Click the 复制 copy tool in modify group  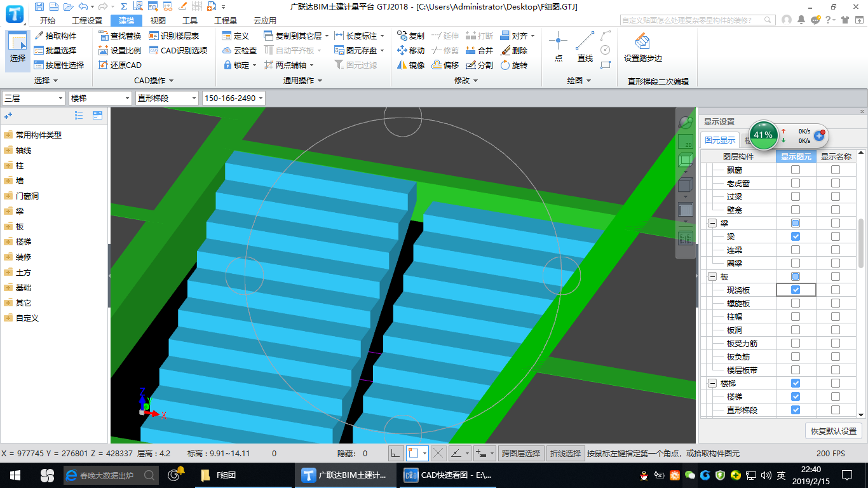click(x=410, y=36)
